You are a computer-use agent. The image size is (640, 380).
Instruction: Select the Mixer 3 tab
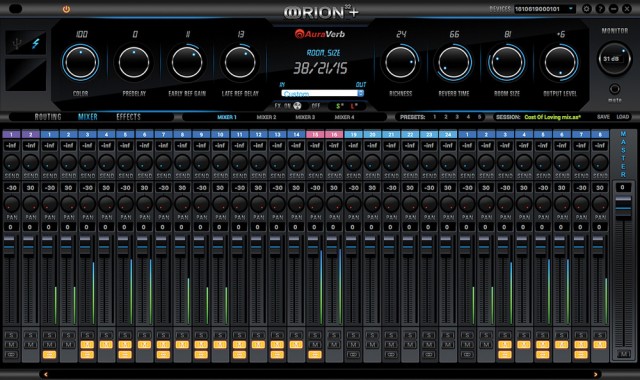click(305, 117)
